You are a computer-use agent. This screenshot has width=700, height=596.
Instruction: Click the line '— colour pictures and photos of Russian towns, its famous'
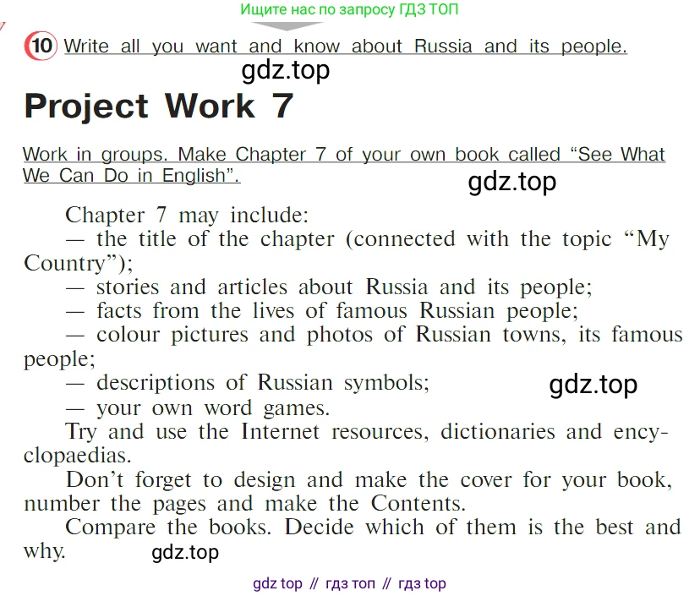coord(375,335)
